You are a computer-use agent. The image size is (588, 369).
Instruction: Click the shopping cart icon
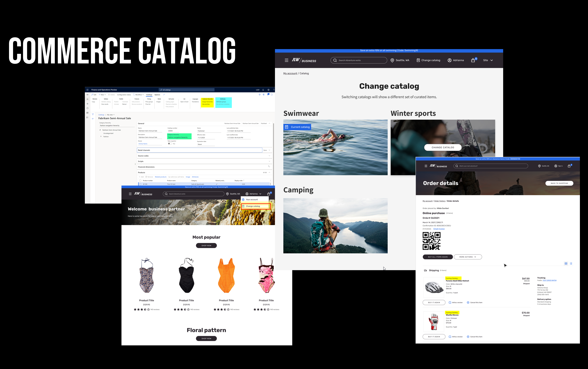point(474,60)
